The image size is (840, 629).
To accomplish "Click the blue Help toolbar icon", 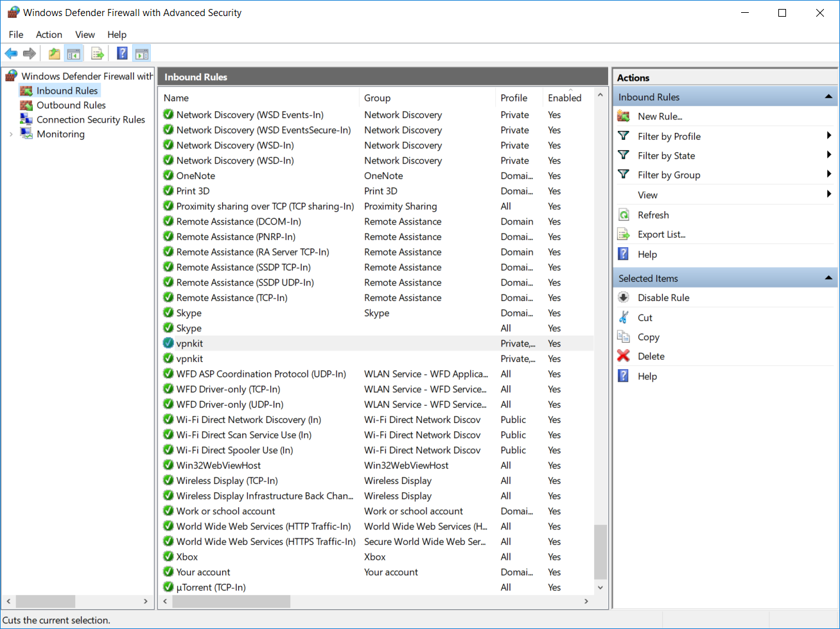I will tap(122, 54).
